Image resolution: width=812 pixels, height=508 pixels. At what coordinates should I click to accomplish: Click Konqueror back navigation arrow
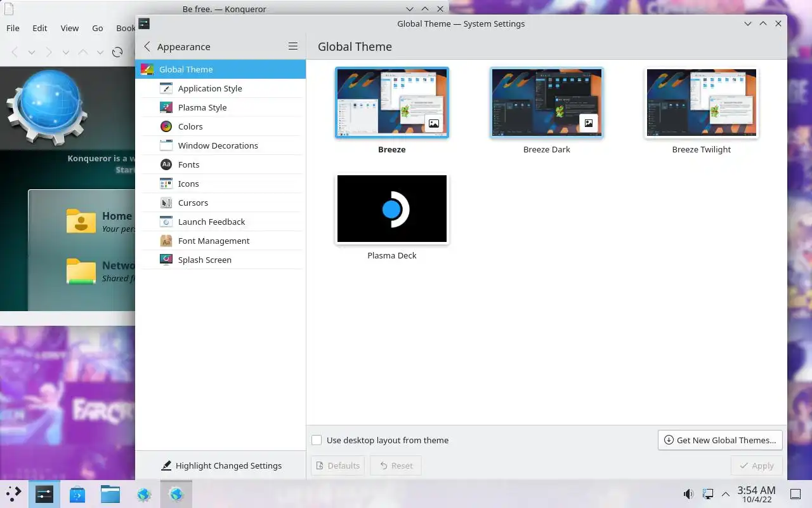[15, 52]
